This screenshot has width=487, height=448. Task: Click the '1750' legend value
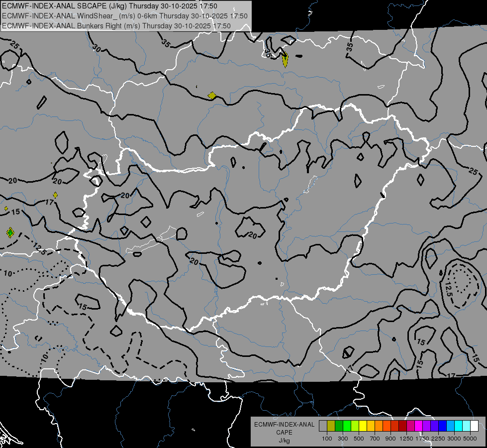pos(423,439)
